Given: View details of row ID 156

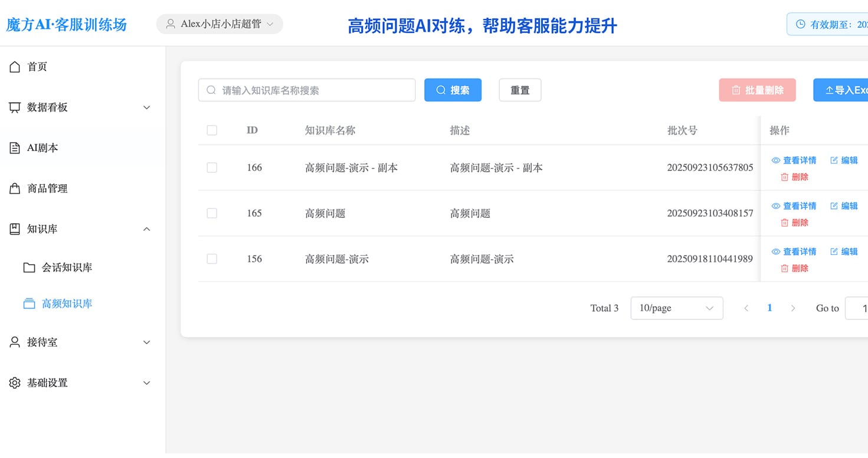Looking at the screenshot, I should point(794,251).
